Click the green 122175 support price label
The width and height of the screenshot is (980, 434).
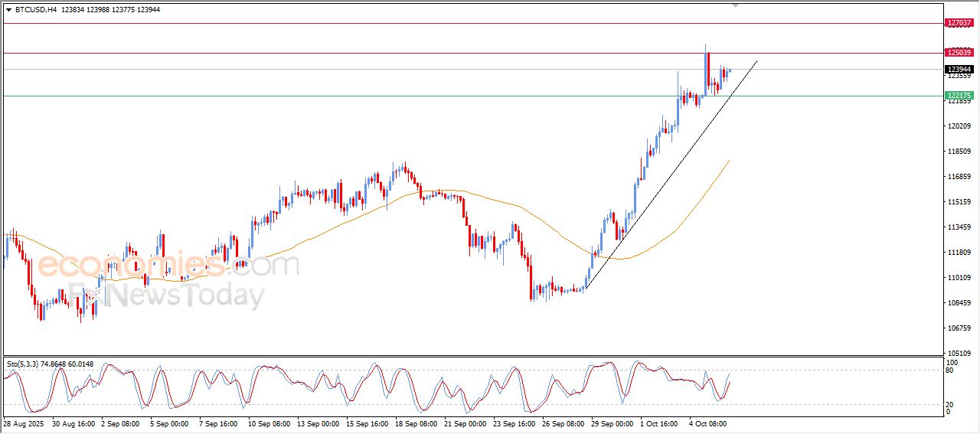point(959,96)
